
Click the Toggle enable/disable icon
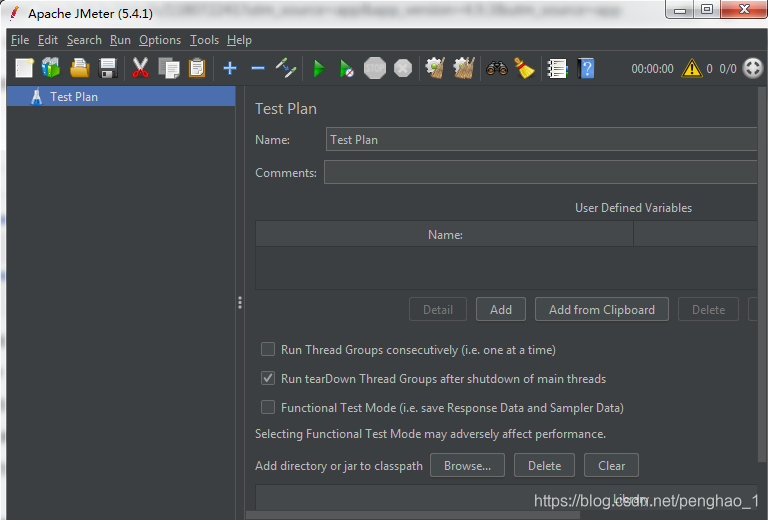click(286, 68)
